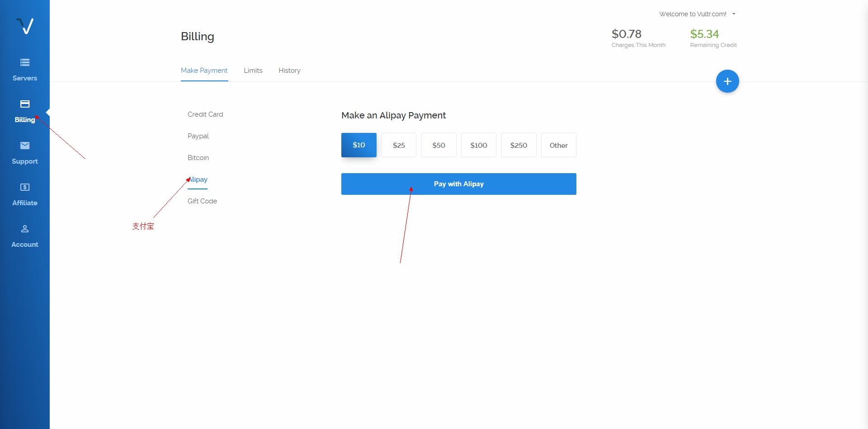The width and height of the screenshot is (868, 429).
Task: Switch to the Limits tab
Action: (x=253, y=71)
